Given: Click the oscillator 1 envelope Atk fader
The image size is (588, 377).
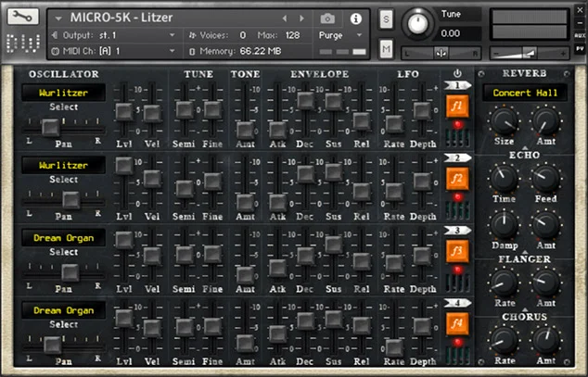Looking at the screenshot, I should coord(277,131).
